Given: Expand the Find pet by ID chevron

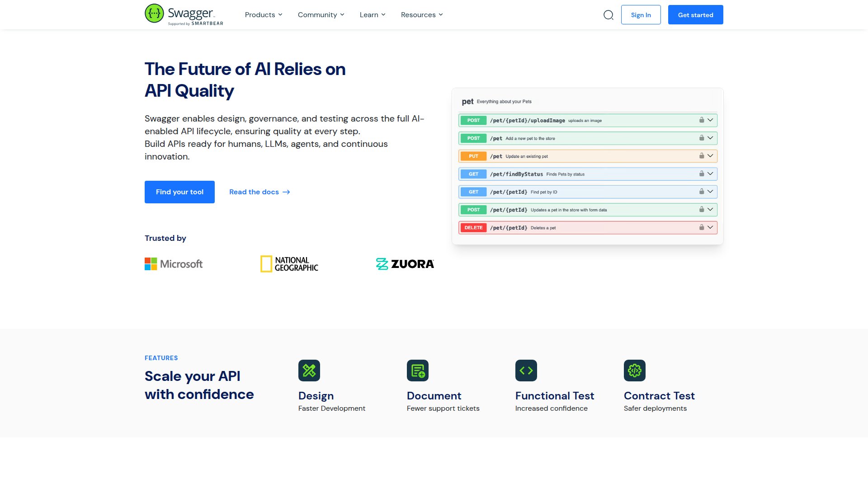Looking at the screenshot, I should tap(710, 192).
